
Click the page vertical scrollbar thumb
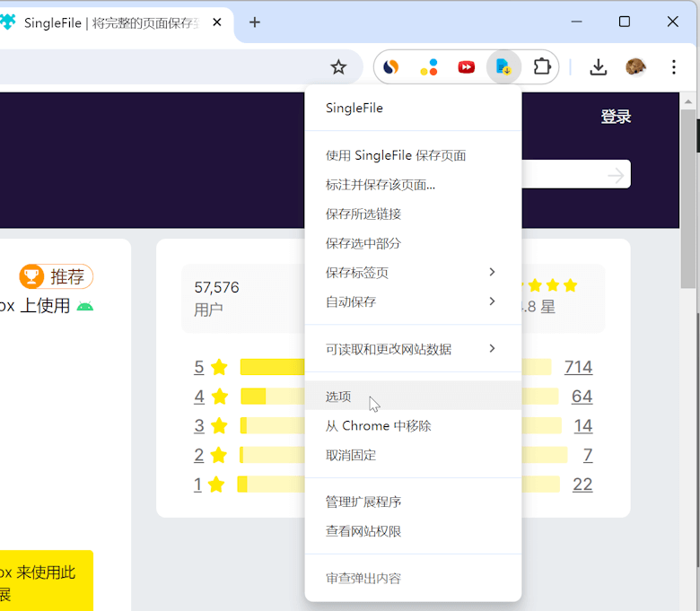pyautogui.click(x=688, y=198)
